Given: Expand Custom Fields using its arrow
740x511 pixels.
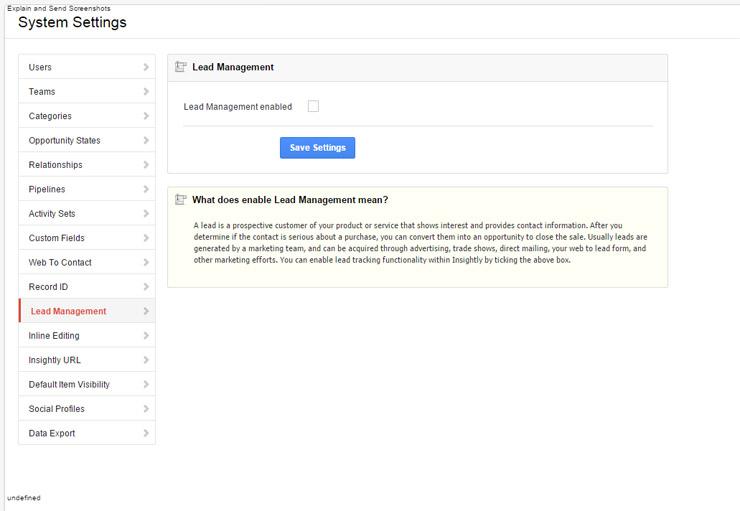Looking at the screenshot, I should (146, 238).
